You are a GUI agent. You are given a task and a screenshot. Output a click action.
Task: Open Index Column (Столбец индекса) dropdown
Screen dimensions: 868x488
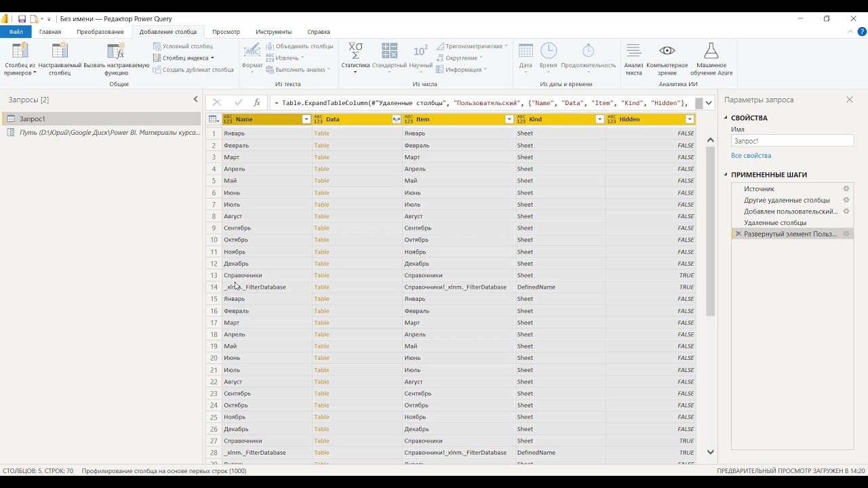tap(184, 58)
